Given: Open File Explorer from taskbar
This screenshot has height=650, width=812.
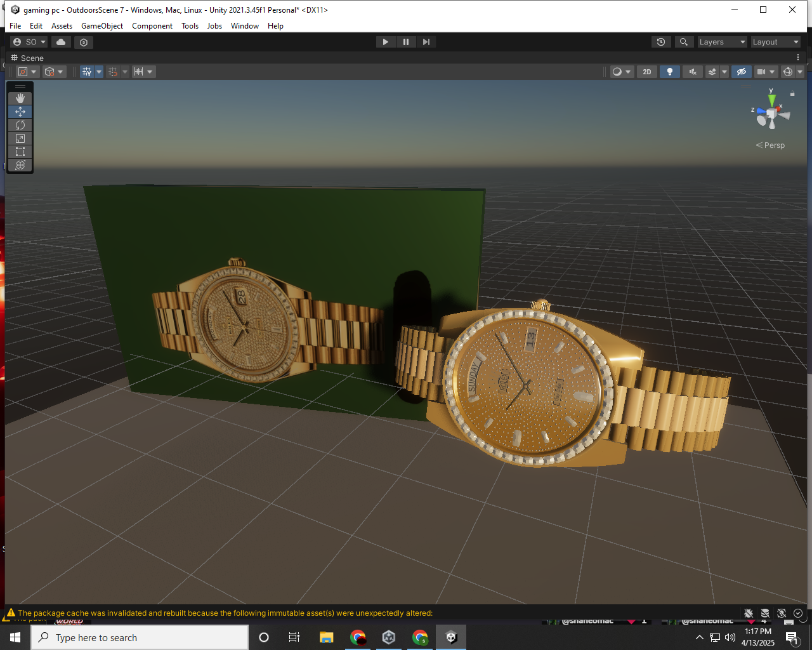Looking at the screenshot, I should click(327, 637).
